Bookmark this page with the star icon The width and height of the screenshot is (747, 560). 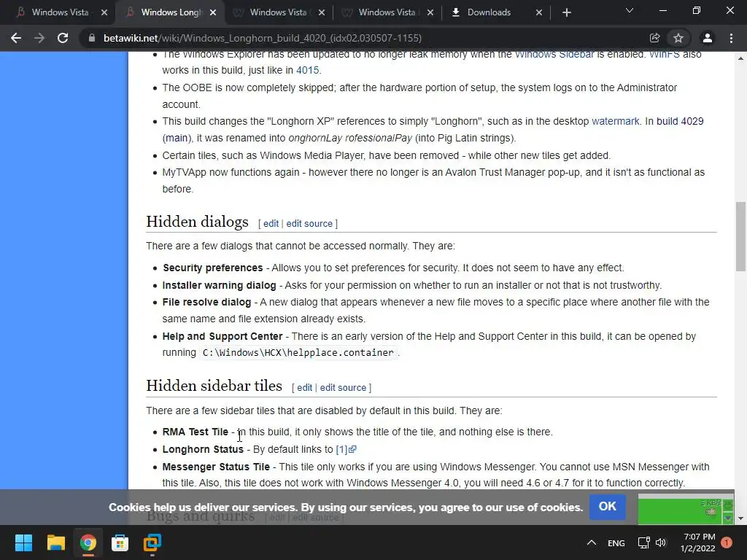tap(678, 38)
